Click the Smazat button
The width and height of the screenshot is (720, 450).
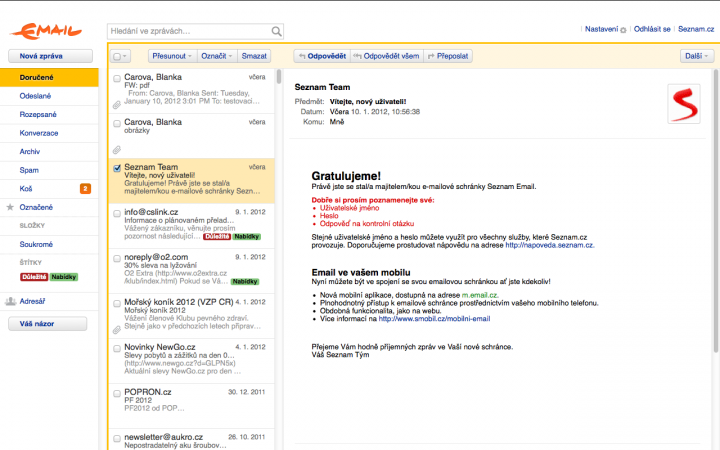pos(254,56)
